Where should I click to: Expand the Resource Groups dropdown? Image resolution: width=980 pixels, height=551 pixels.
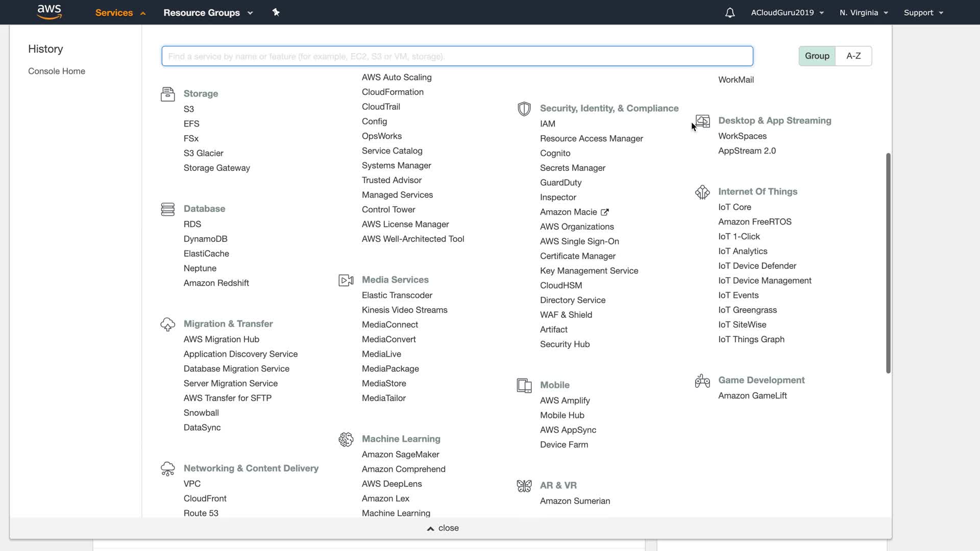tap(208, 13)
